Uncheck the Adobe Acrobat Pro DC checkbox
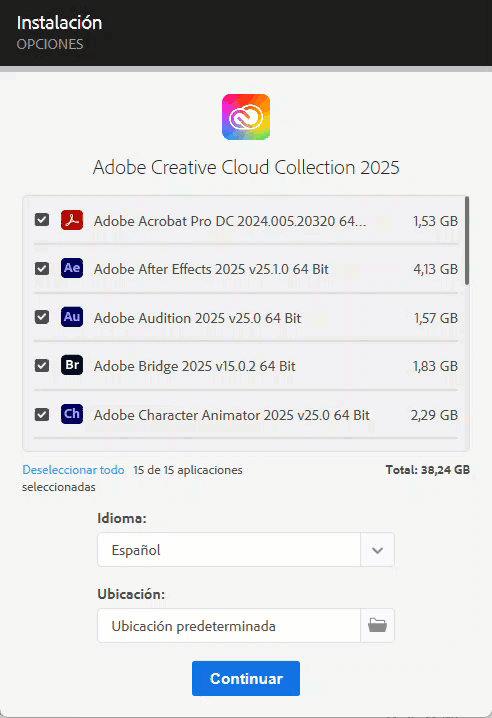 click(42, 220)
